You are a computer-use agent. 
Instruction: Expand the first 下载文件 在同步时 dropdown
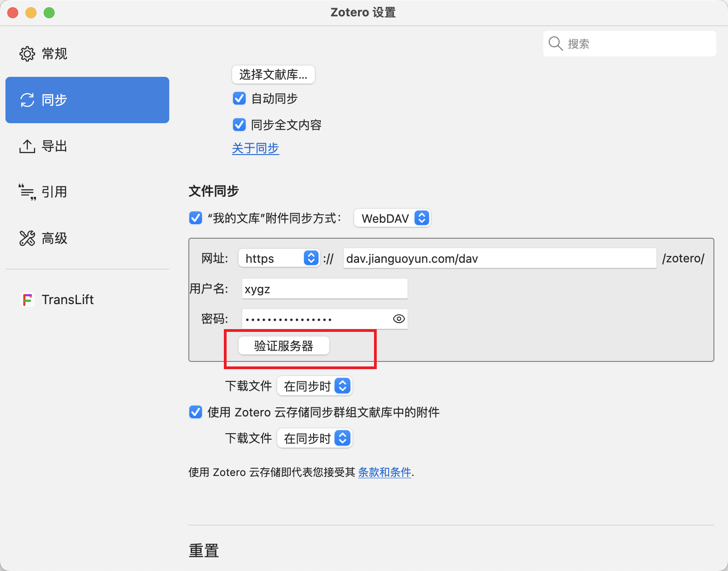[315, 386]
